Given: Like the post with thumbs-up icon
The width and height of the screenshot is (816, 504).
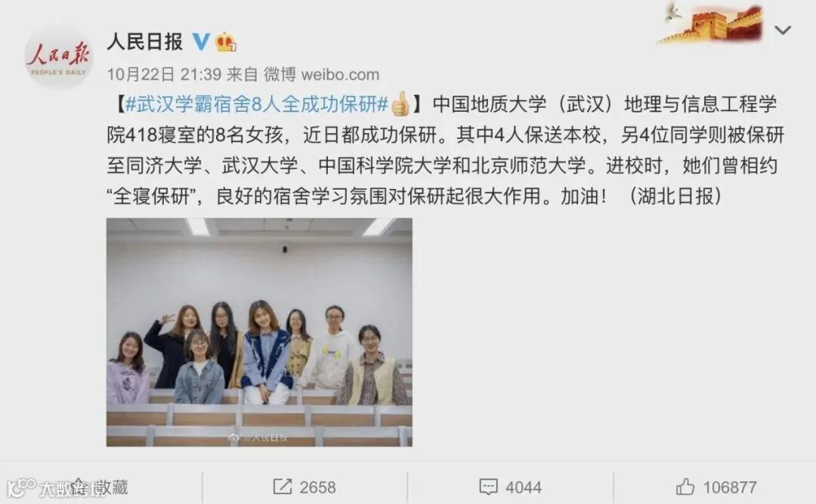Looking at the screenshot, I should 685,487.
